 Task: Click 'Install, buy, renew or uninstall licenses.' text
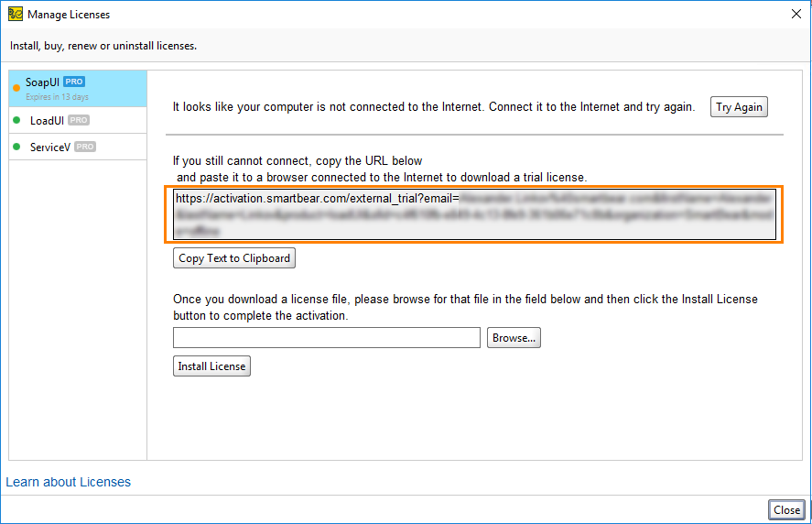(x=103, y=46)
